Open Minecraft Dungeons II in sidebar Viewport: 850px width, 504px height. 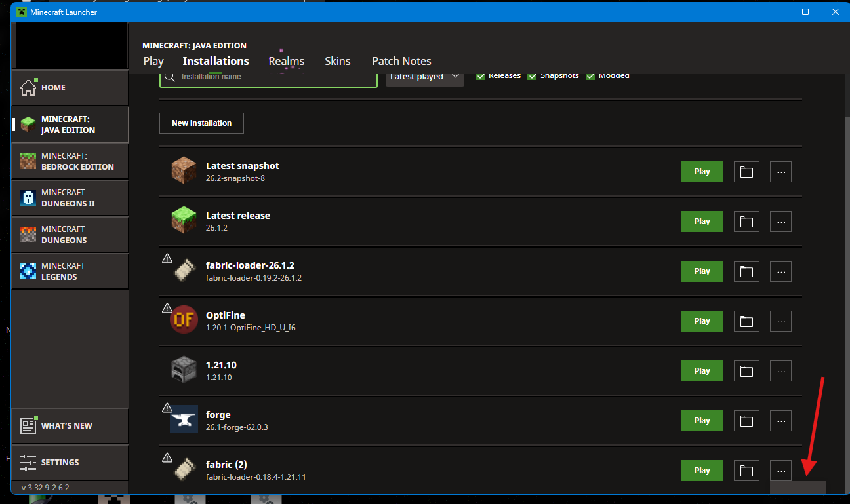coord(70,198)
